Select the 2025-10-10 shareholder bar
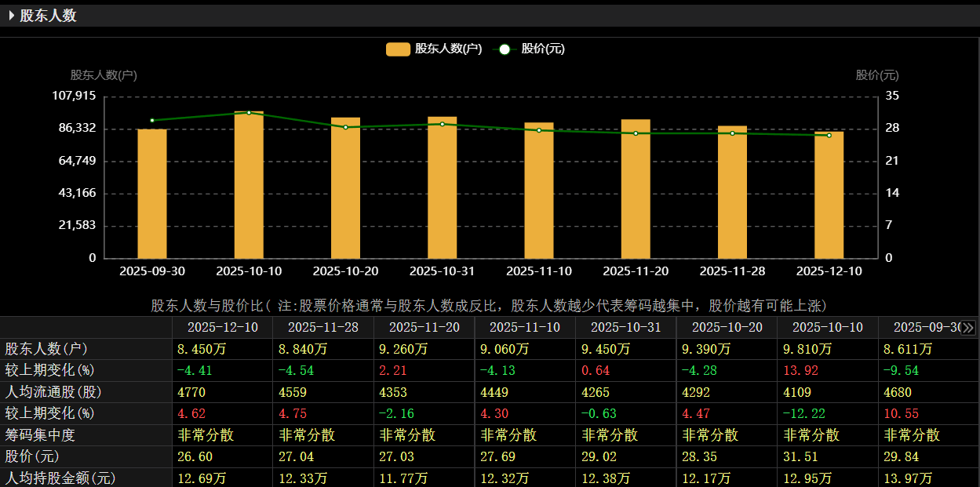 249,185
